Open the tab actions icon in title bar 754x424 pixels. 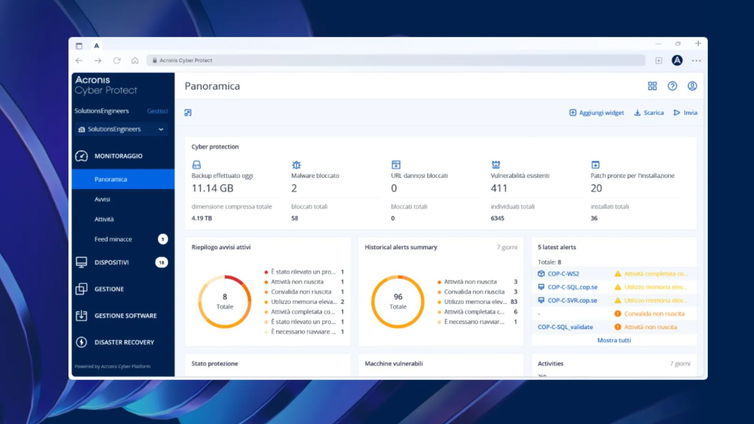(x=79, y=46)
